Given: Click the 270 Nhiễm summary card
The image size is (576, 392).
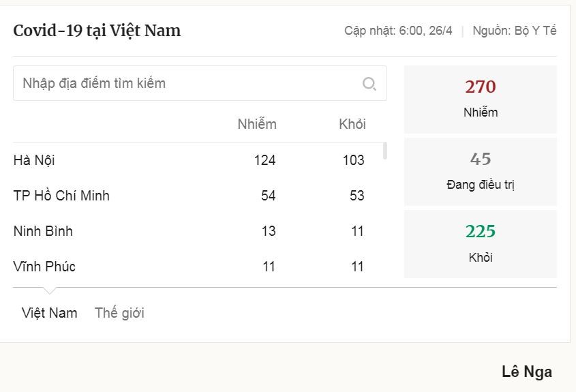Looking at the screenshot, I should [x=481, y=100].
